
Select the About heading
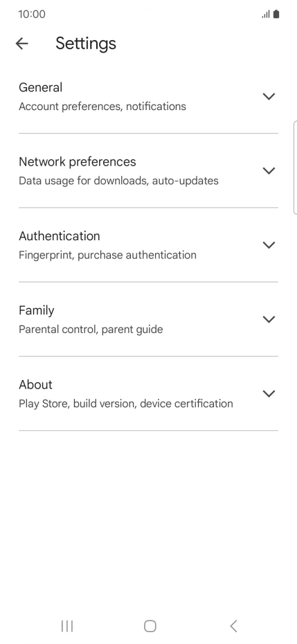coord(36,385)
